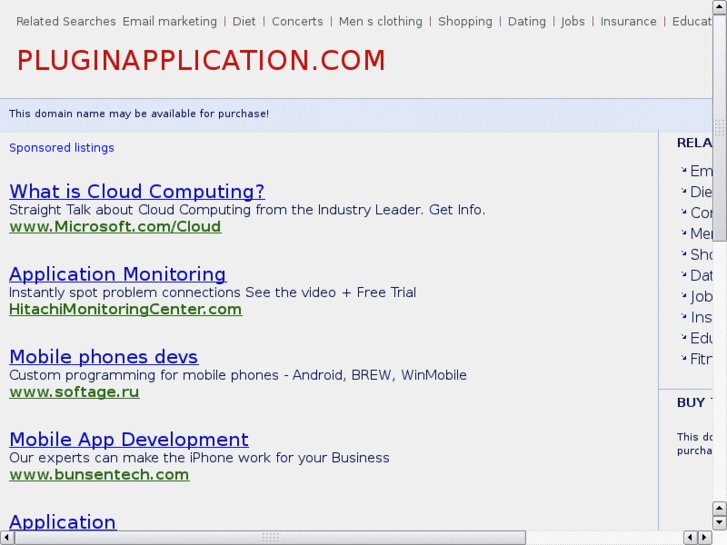Image resolution: width=727 pixels, height=545 pixels.
Task: Click the domain available for purchase notice
Action: pyautogui.click(x=139, y=114)
